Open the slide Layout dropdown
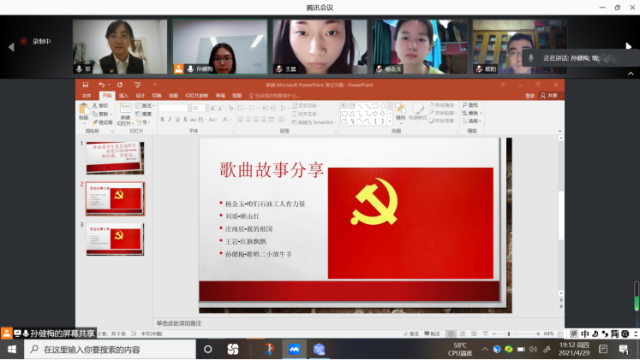The image size is (640, 360). pyautogui.click(x=145, y=106)
